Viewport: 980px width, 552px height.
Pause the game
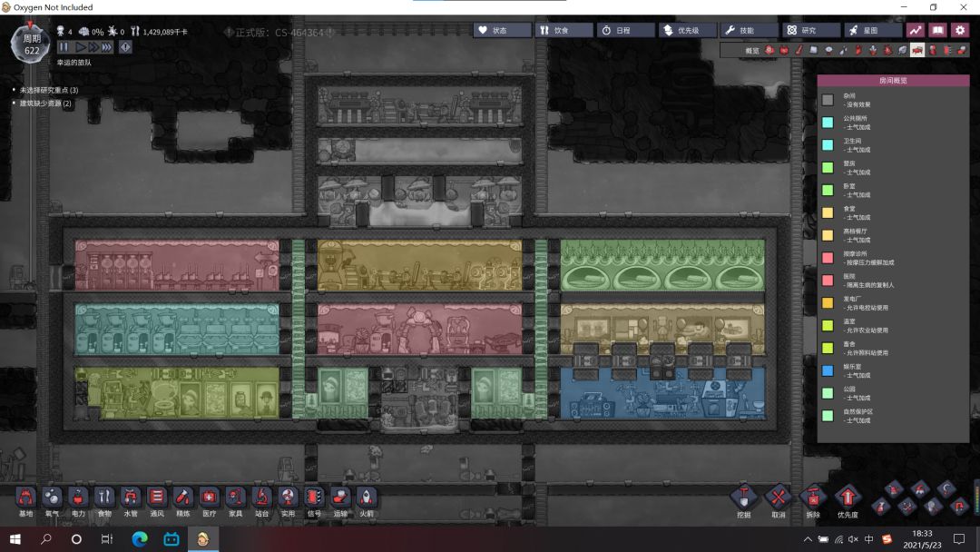tap(64, 47)
